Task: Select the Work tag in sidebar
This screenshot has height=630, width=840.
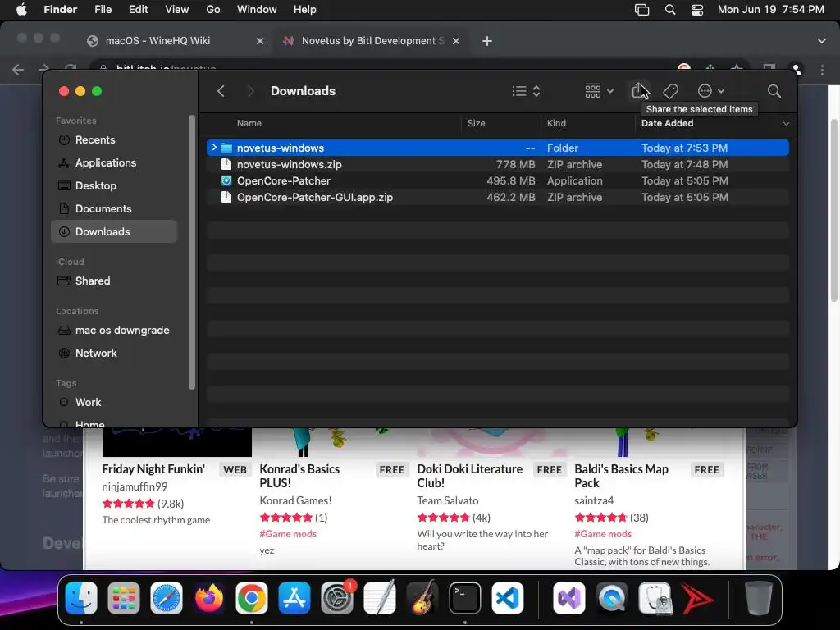Action: pyautogui.click(x=114, y=402)
